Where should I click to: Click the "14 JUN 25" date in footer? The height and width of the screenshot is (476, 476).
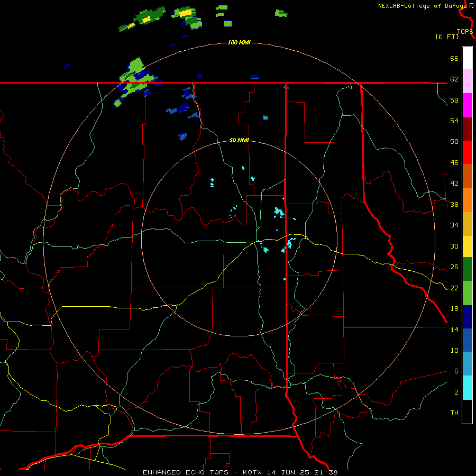coord(289,472)
